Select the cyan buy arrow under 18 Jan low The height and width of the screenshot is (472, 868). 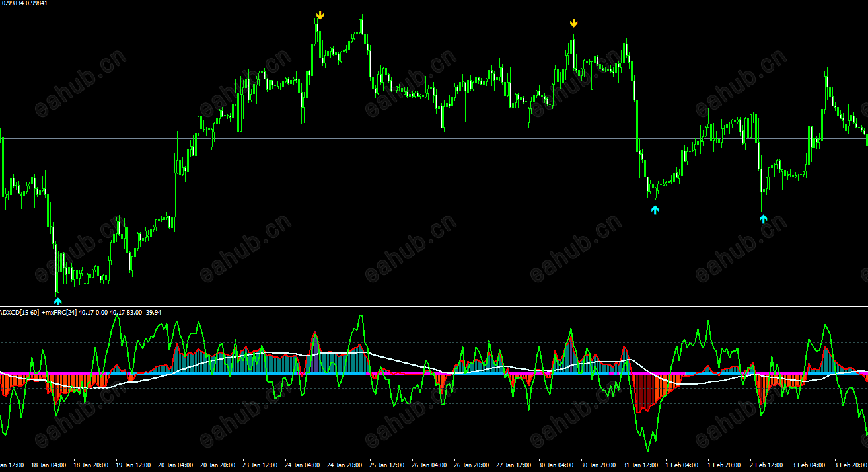click(58, 301)
